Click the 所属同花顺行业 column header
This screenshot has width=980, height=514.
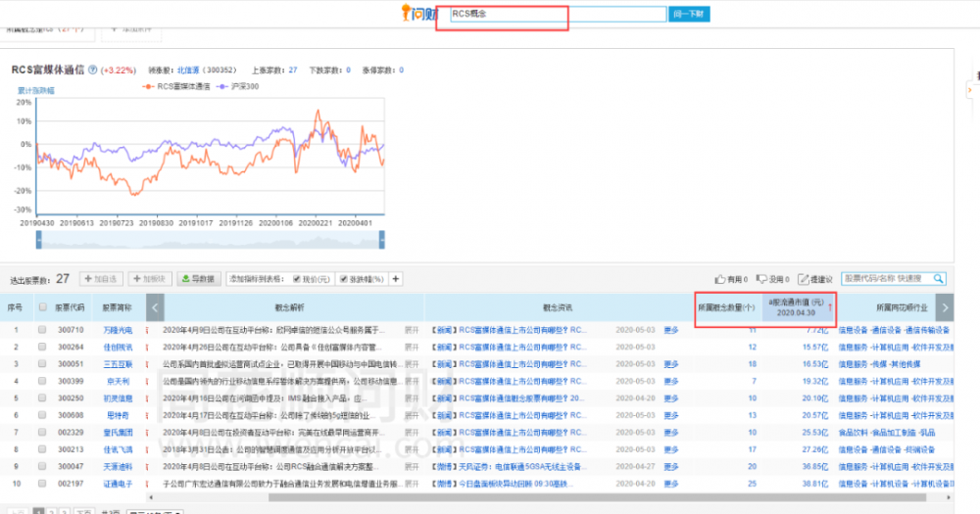(902, 307)
